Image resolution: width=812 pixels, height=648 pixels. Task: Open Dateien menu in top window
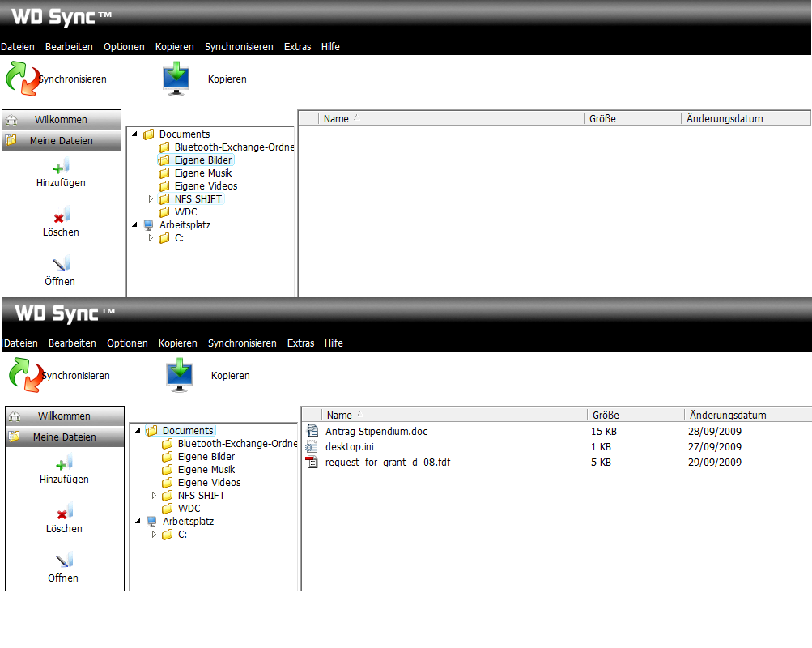click(18, 47)
